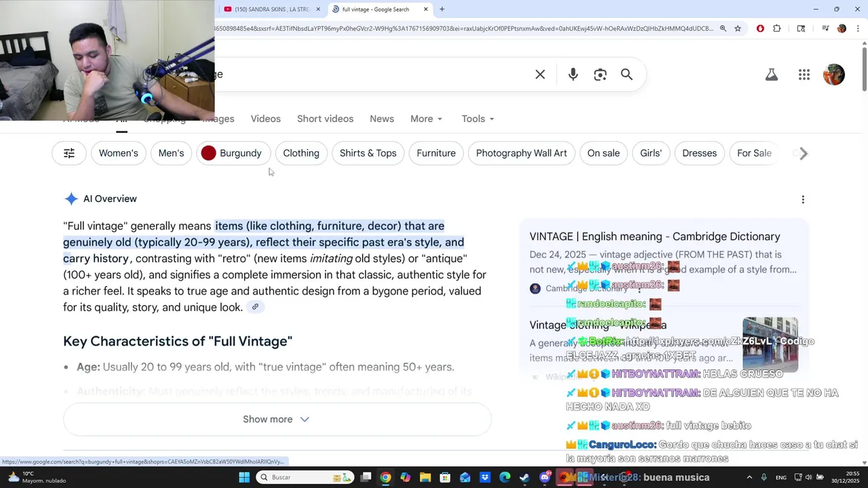Open Cambridge Dictionary VINTAGE meaning link

(655, 237)
